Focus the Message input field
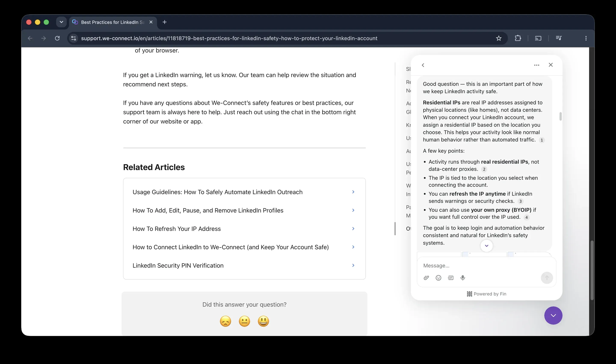The image size is (616, 364). (486, 266)
